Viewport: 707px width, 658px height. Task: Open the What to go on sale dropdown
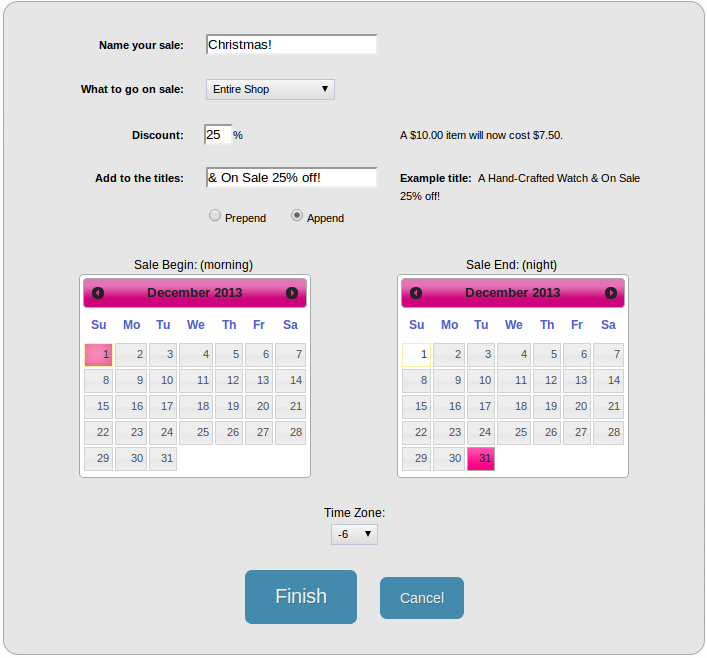coord(270,89)
